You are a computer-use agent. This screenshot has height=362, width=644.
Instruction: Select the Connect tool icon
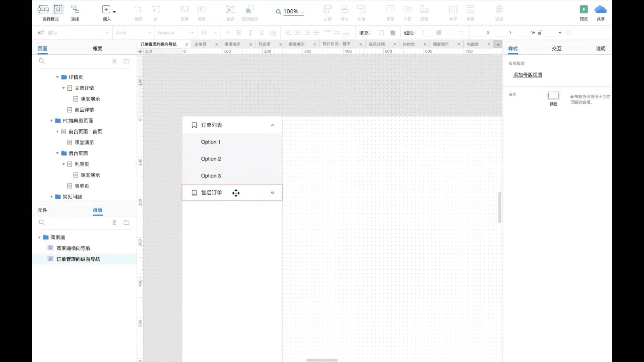(x=75, y=10)
